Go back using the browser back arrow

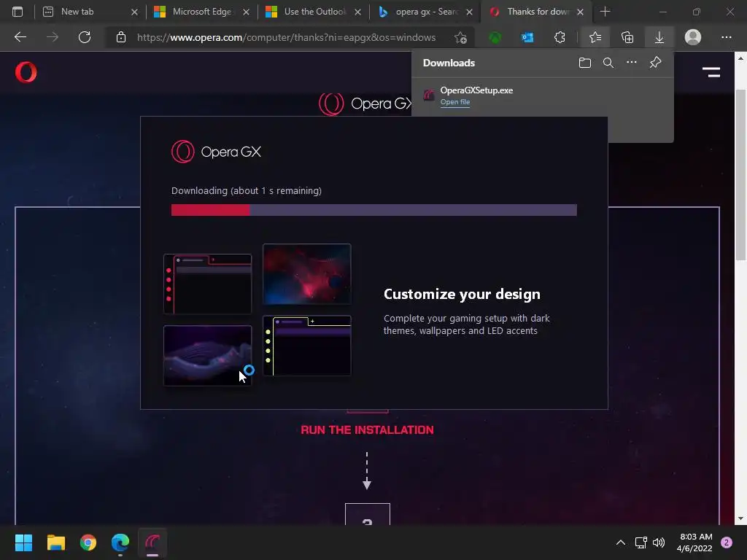click(20, 37)
